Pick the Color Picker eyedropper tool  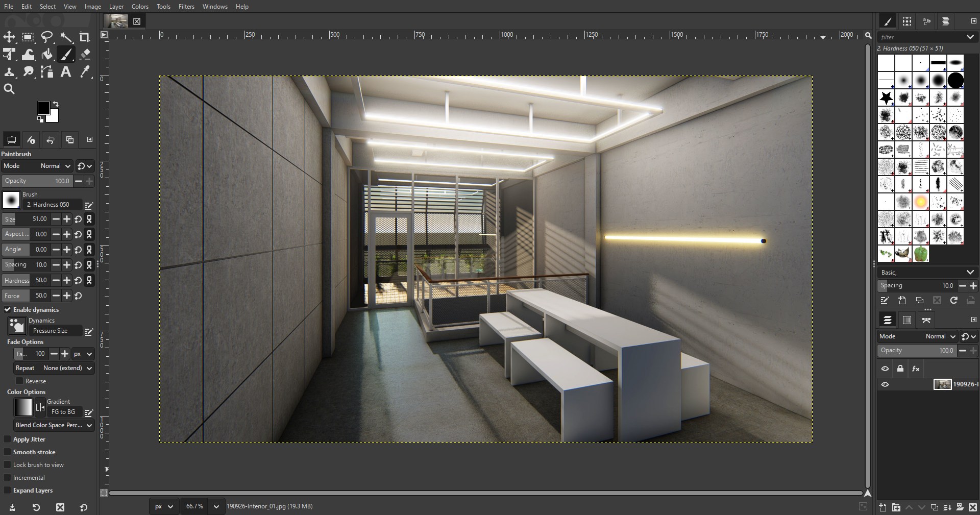85,72
